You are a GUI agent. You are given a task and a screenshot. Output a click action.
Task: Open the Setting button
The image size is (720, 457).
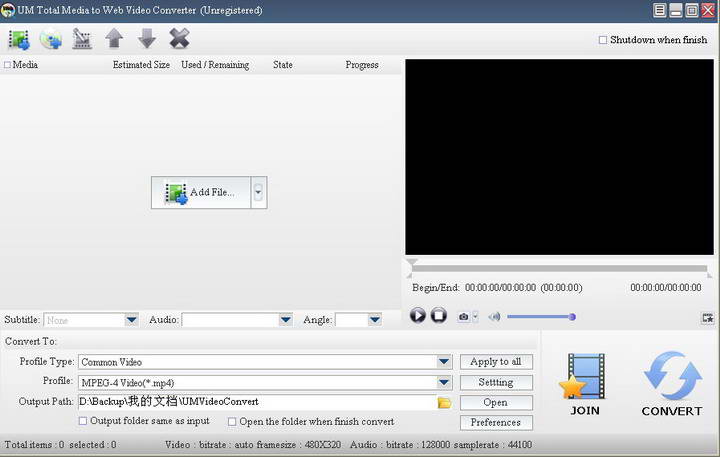pyautogui.click(x=496, y=382)
